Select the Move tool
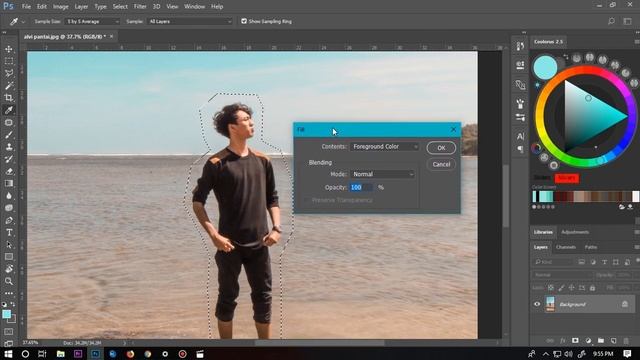Image resolution: width=640 pixels, height=360 pixels. tap(9, 49)
